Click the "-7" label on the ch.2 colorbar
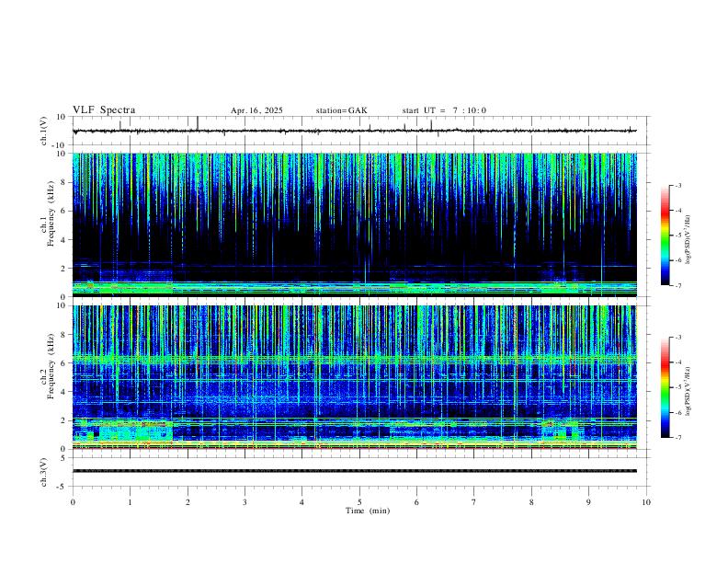Image resolution: width=728 pixels, height=563 pixels. click(x=677, y=438)
